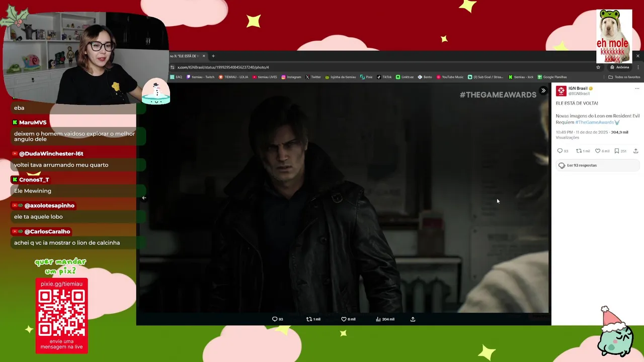Open the Google Planilhas bookmark

pyautogui.click(x=552, y=77)
